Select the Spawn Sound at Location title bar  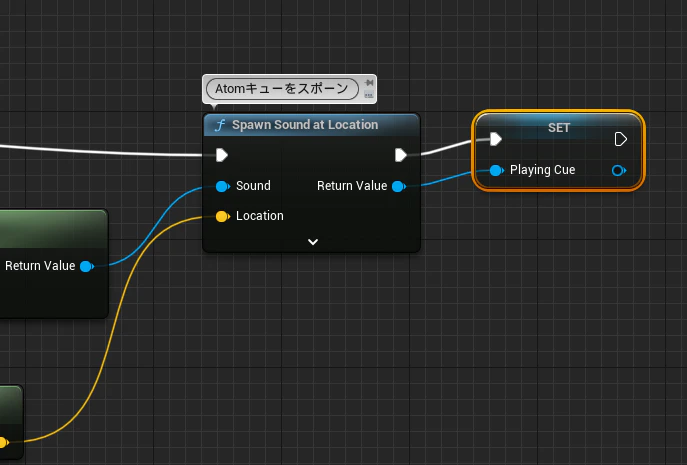(x=312, y=125)
